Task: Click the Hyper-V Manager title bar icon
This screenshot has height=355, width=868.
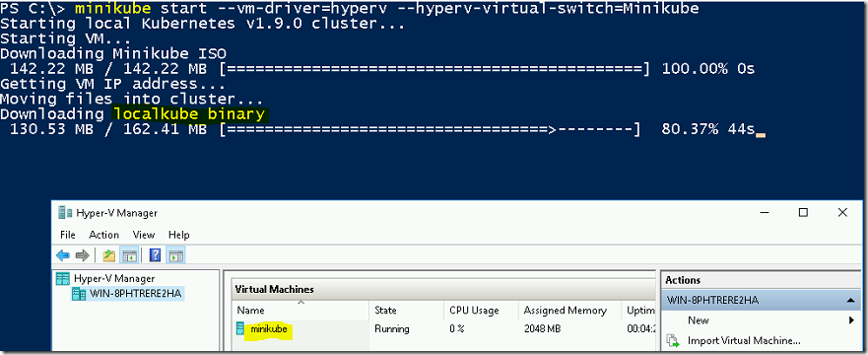Action: click(x=65, y=213)
